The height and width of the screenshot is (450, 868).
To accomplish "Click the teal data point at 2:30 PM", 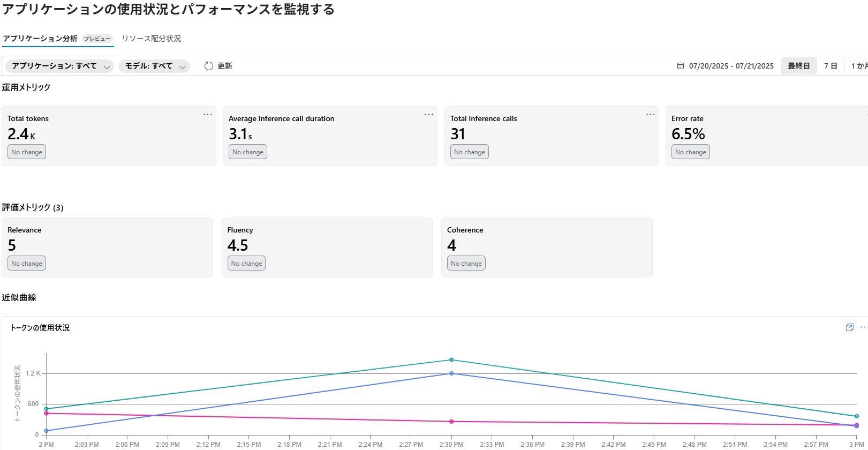I will tap(451, 360).
